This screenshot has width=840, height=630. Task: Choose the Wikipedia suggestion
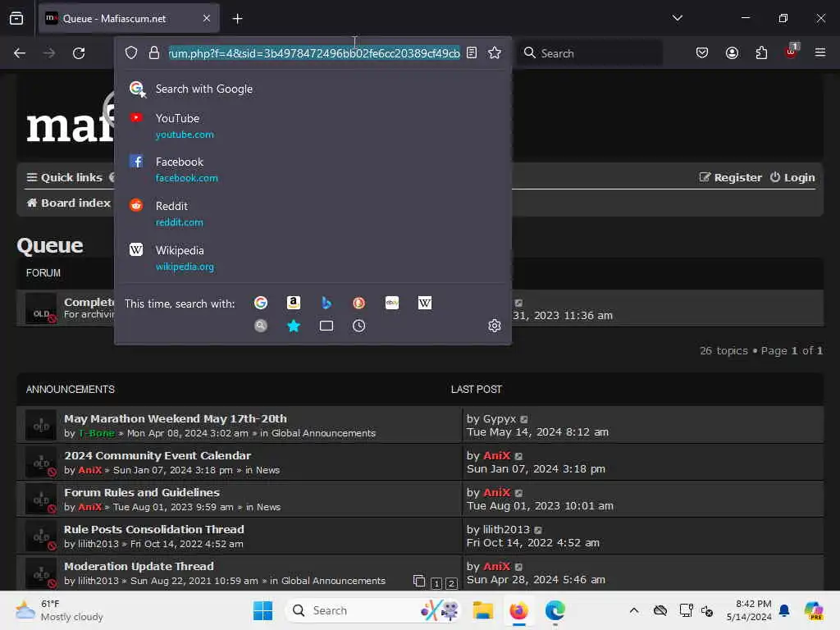[313, 258]
